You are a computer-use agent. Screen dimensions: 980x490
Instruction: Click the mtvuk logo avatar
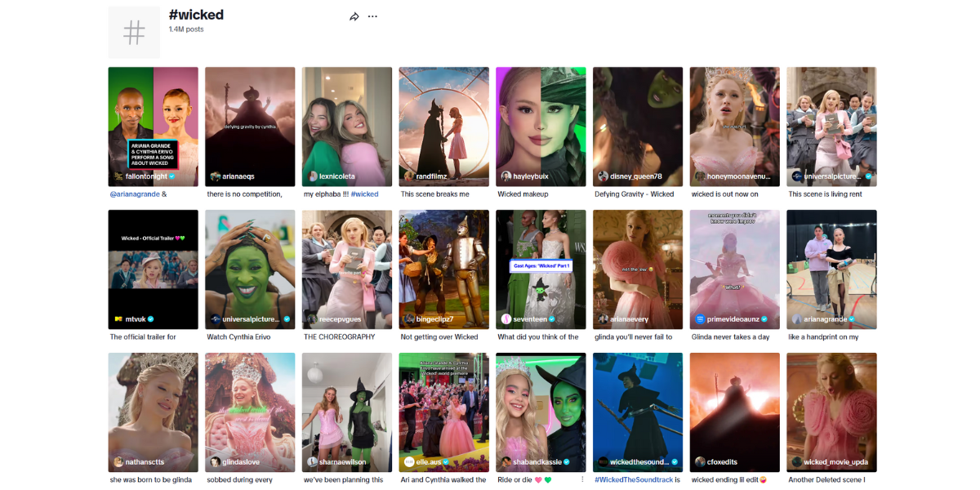click(x=118, y=319)
